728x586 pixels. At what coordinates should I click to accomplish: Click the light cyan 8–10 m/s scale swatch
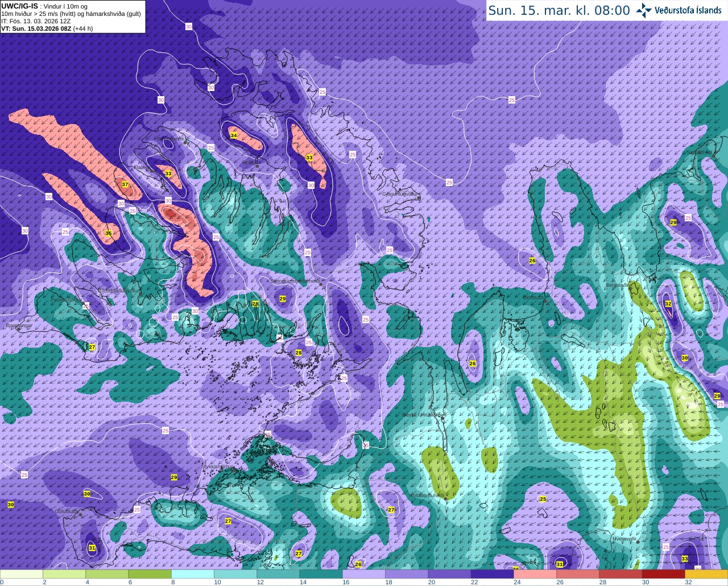click(193, 574)
